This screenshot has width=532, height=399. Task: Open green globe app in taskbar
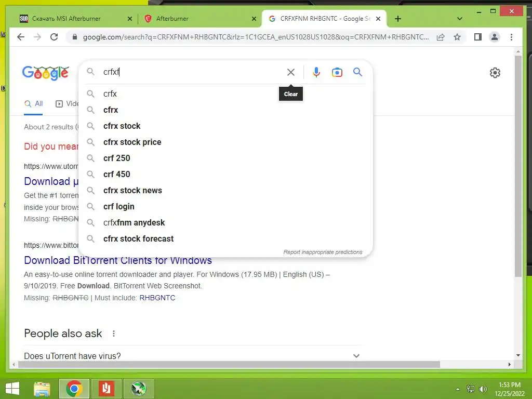(138, 389)
